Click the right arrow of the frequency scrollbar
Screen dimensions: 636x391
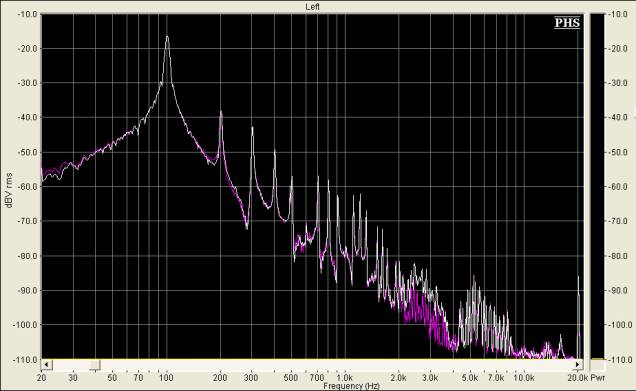(x=578, y=364)
